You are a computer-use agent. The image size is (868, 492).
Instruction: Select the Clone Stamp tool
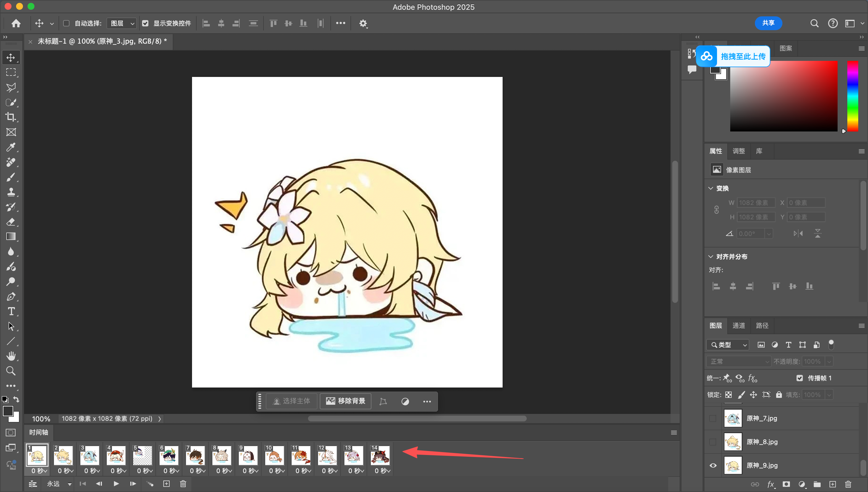tap(11, 192)
